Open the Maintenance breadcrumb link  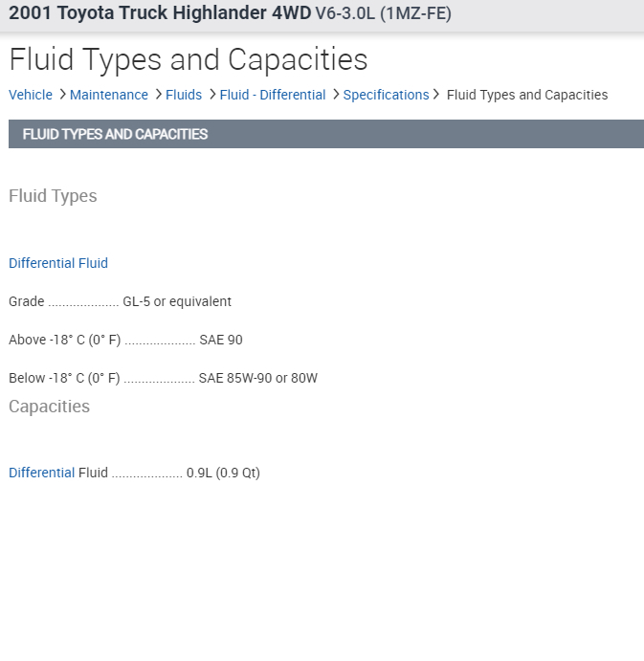tap(109, 95)
